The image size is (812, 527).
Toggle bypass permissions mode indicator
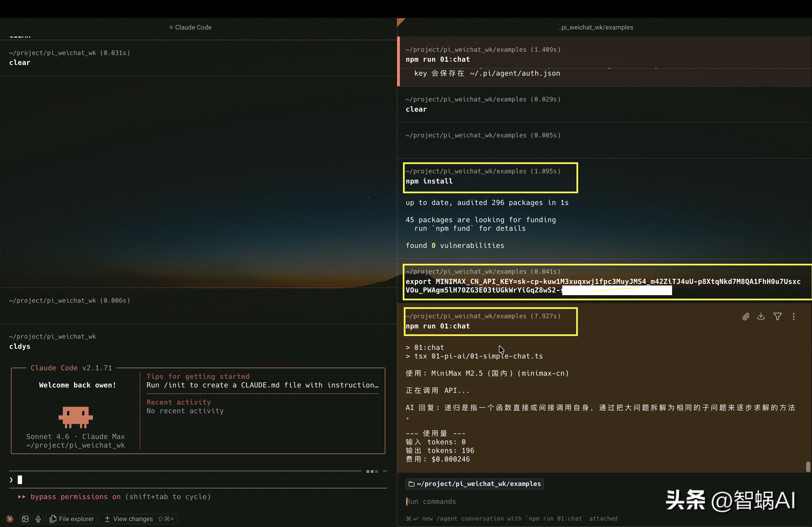pos(75,497)
